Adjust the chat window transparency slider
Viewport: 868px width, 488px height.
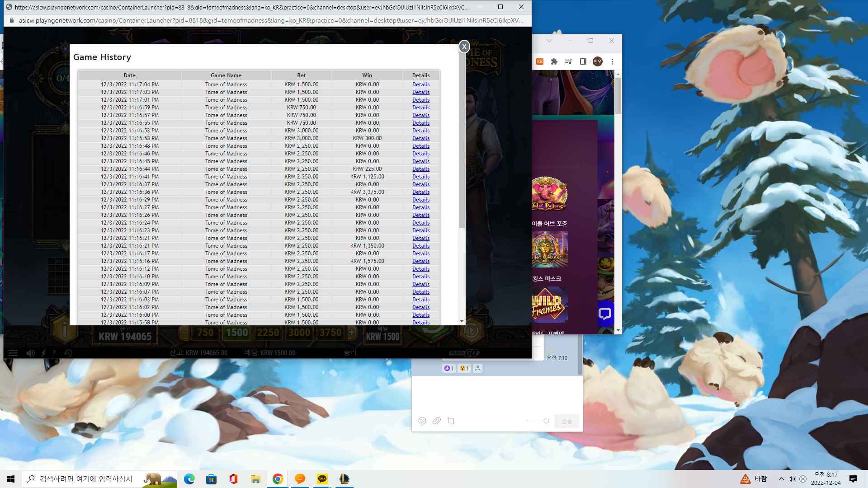[538, 421]
